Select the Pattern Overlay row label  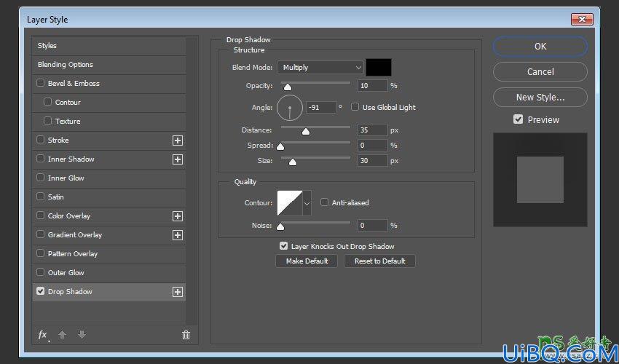[x=73, y=254]
